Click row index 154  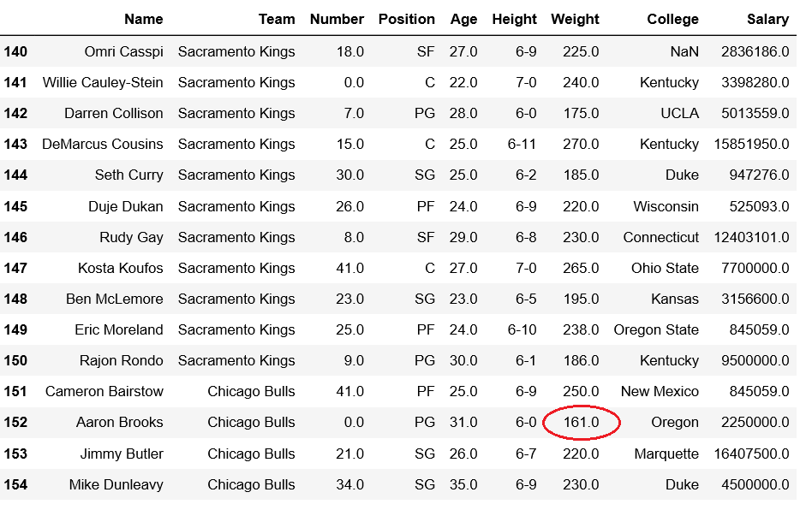pyautogui.click(x=15, y=484)
